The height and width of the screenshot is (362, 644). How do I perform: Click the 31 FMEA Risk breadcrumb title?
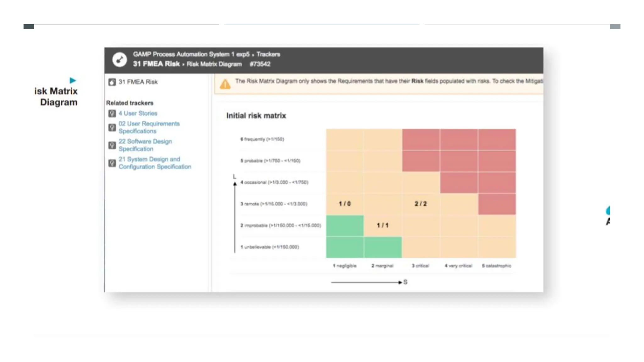coord(156,64)
